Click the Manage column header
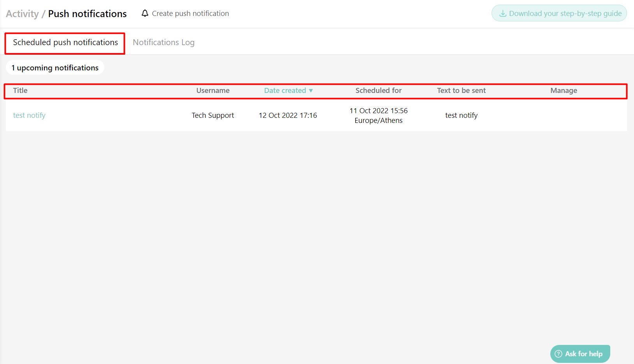Viewport: 634px width, 364px height. tap(564, 90)
